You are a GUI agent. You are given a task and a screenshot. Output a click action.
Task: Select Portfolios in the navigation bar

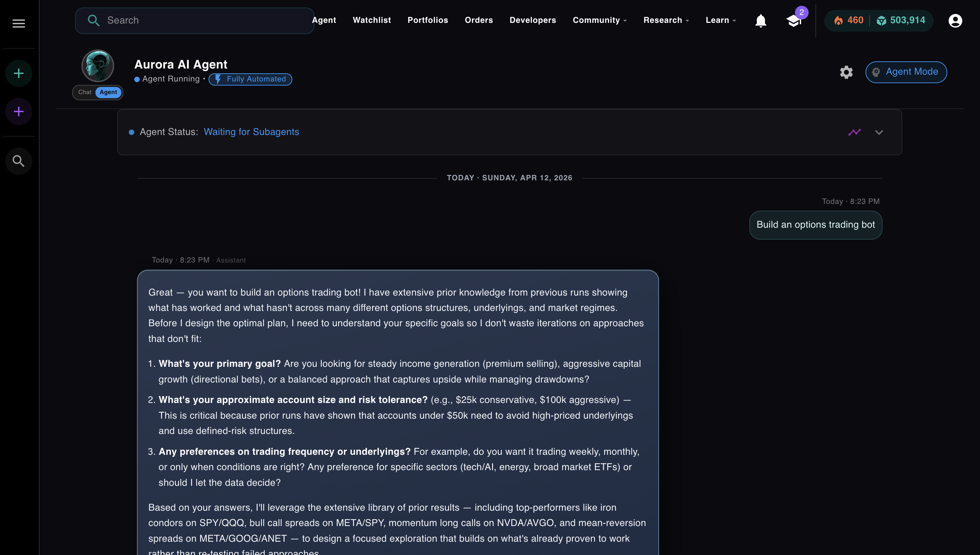(x=428, y=20)
